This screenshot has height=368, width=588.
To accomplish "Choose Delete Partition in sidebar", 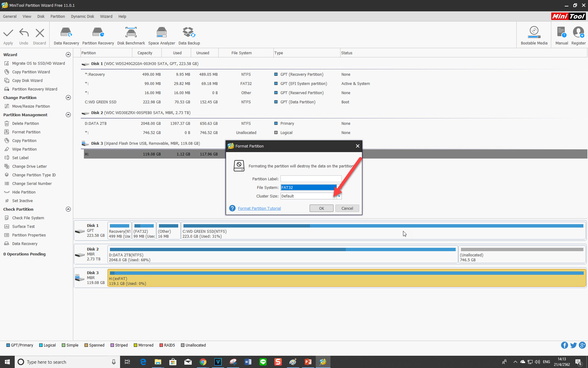I will pos(25,123).
